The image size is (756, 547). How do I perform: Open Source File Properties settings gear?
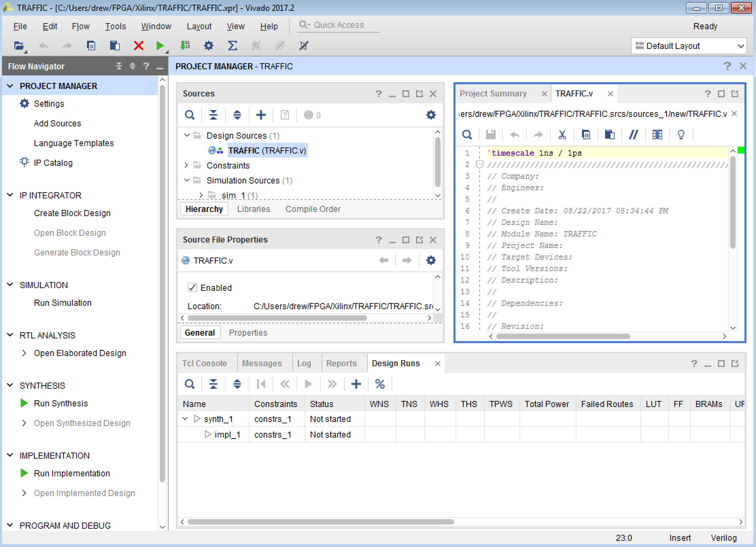pos(431,260)
